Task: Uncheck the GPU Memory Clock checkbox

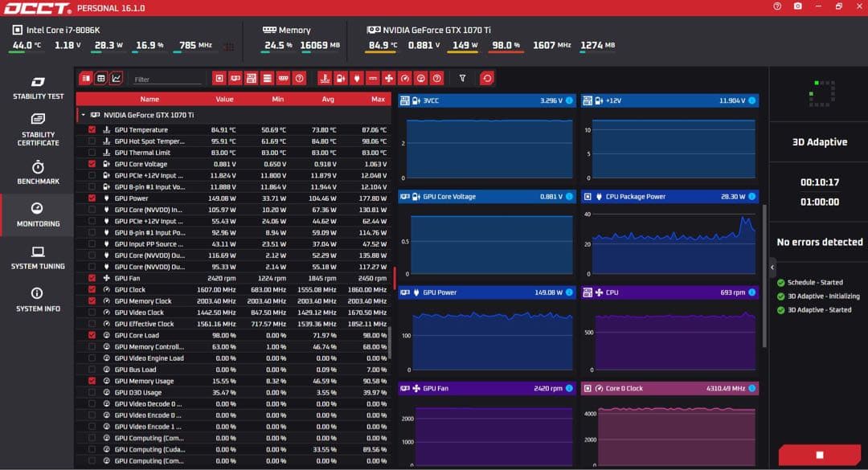Action: 92,301
